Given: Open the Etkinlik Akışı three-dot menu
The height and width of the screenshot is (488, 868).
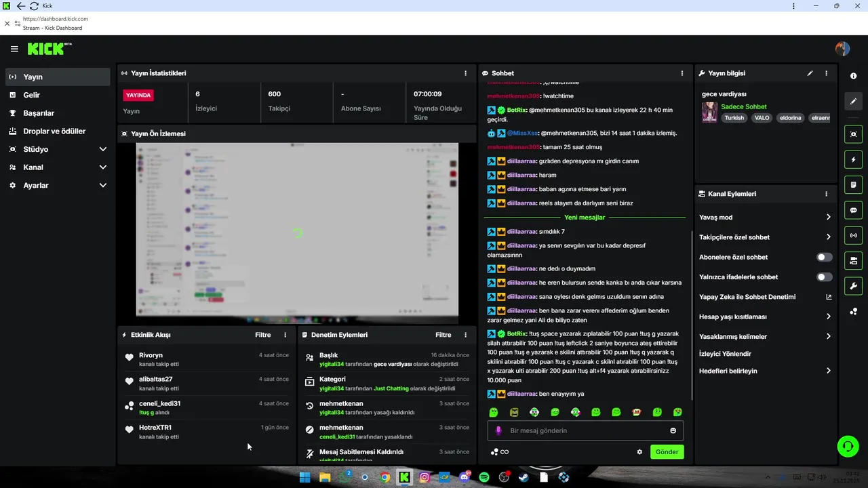Looking at the screenshot, I should tap(285, 335).
